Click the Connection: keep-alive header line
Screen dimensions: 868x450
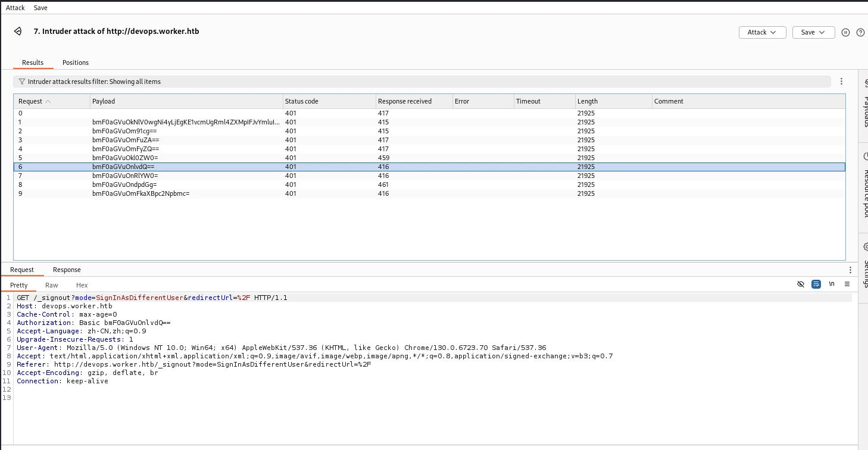(63, 381)
